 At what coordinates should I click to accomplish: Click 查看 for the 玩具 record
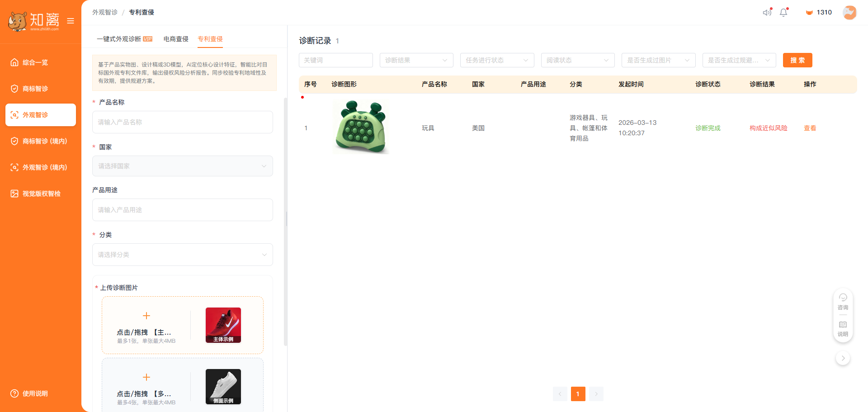tap(810, 128)
